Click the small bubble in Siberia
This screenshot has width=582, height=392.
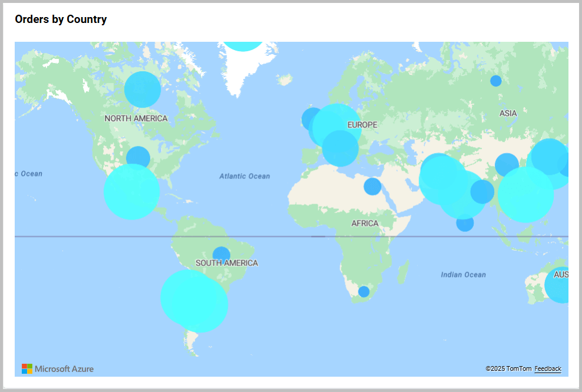[496, 80]
